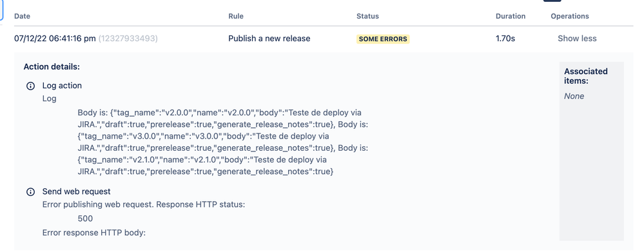Collapse details with Show less

(x=577, y=39)
